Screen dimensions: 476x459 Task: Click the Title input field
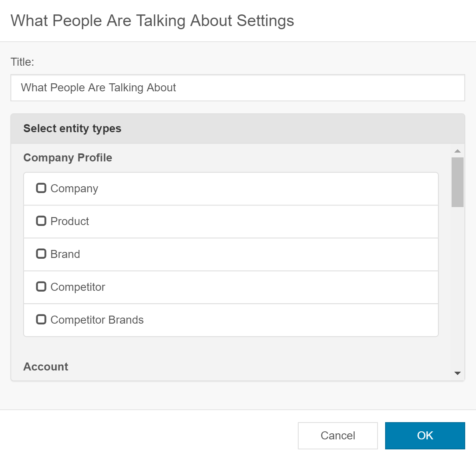pos(238,88)
